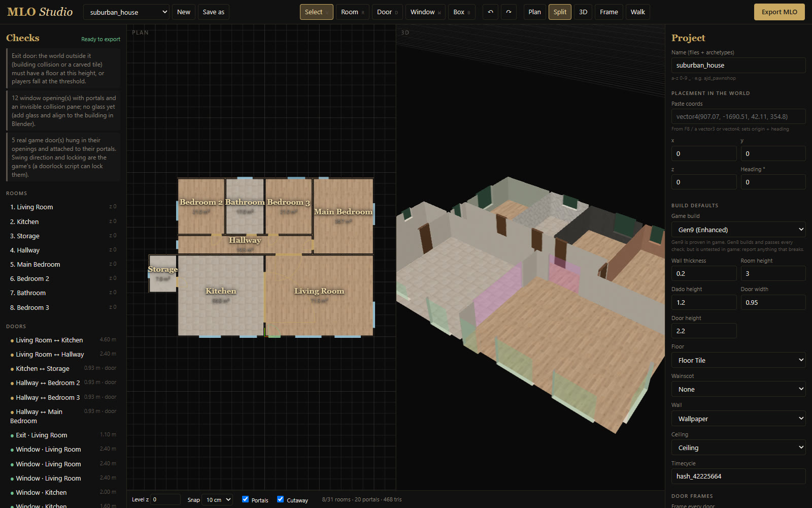Click Save as button
Image resolution: width=812 pixels, height=508 pixels.
tap(213, 12)
